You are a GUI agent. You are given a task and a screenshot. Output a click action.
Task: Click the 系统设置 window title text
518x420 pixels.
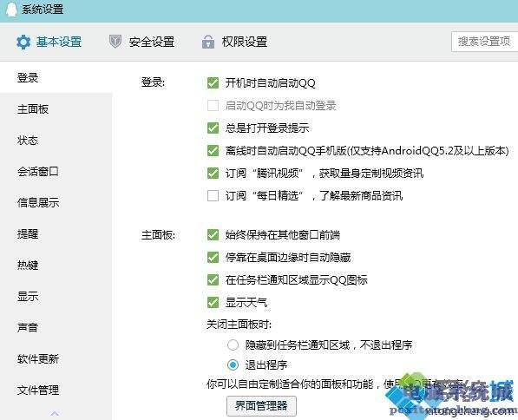(x=43, y=10)
